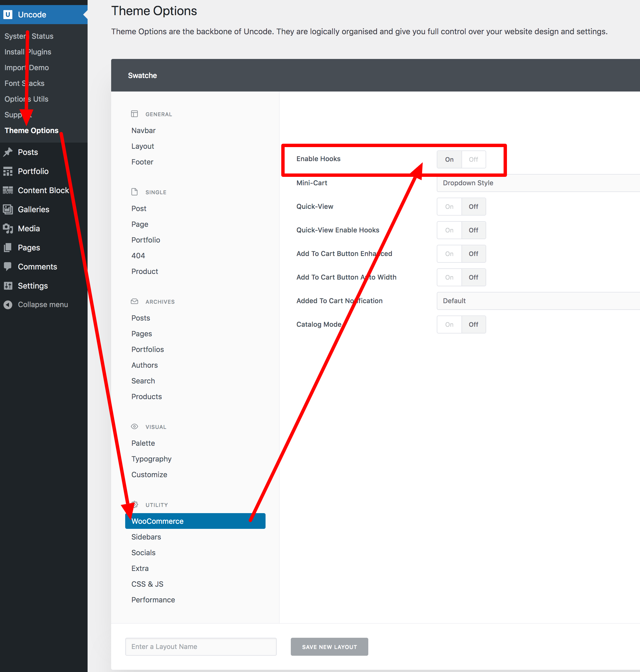Click the Enter a Layout Name field
Image resolution: width=640 pixels, height=672 pixels.
(201, 646)
